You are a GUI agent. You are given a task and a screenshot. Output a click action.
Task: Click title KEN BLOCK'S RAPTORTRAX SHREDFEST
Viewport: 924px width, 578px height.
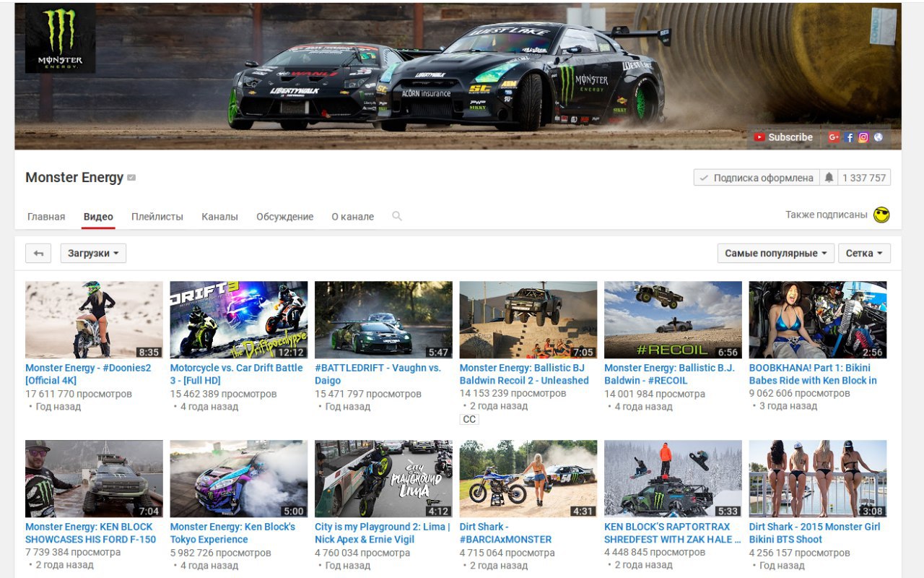click(673, 533)
